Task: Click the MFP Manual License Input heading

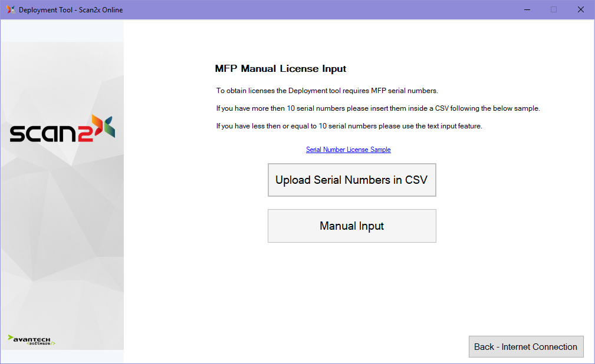Action: tap(280, 69)
